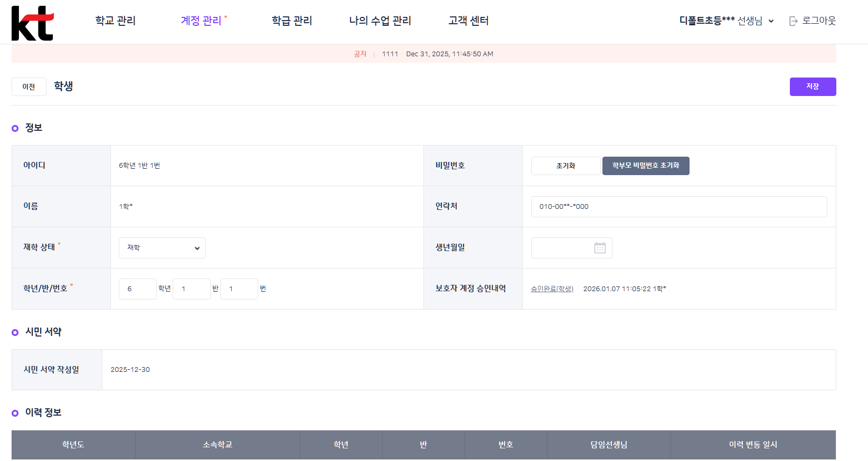Click 학부모 비밀번호 초기화 button
The width and height of the screenshot is (868, 461).
tap(645, 166)
